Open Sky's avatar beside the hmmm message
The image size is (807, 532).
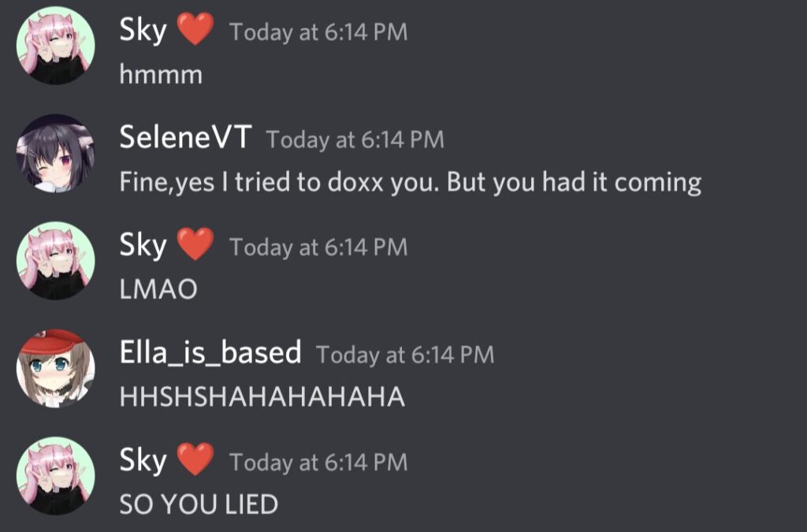56,45
